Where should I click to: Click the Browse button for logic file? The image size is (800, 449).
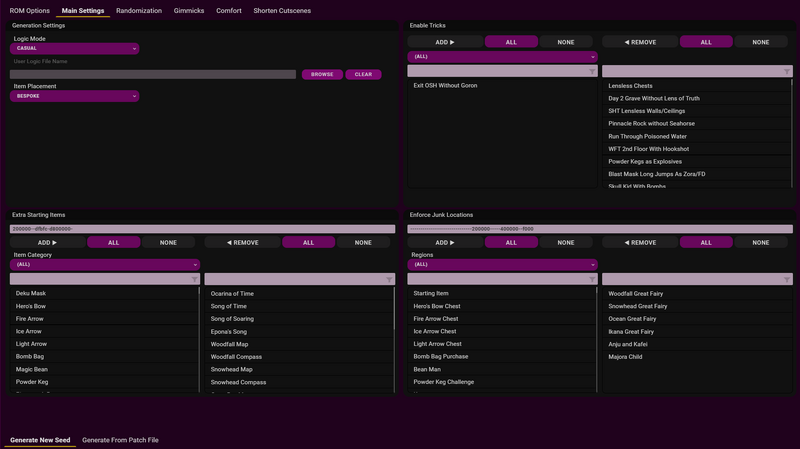[322, 74]
